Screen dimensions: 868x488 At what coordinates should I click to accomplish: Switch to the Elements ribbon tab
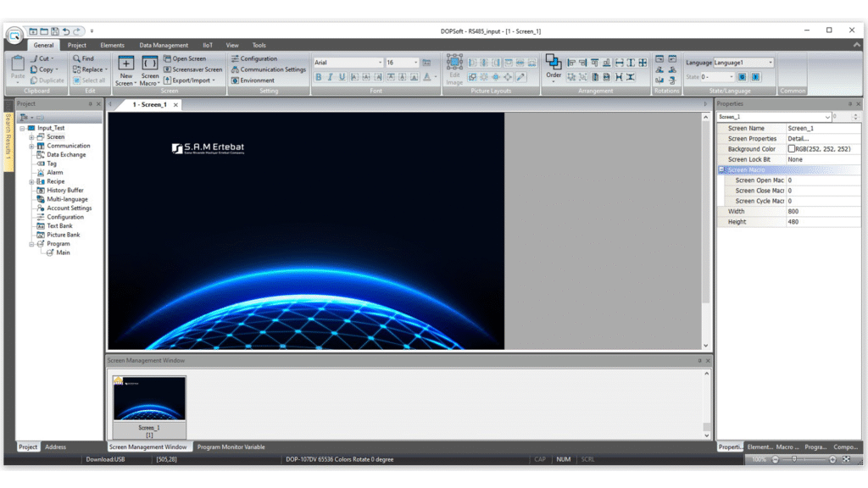[112, 45]
